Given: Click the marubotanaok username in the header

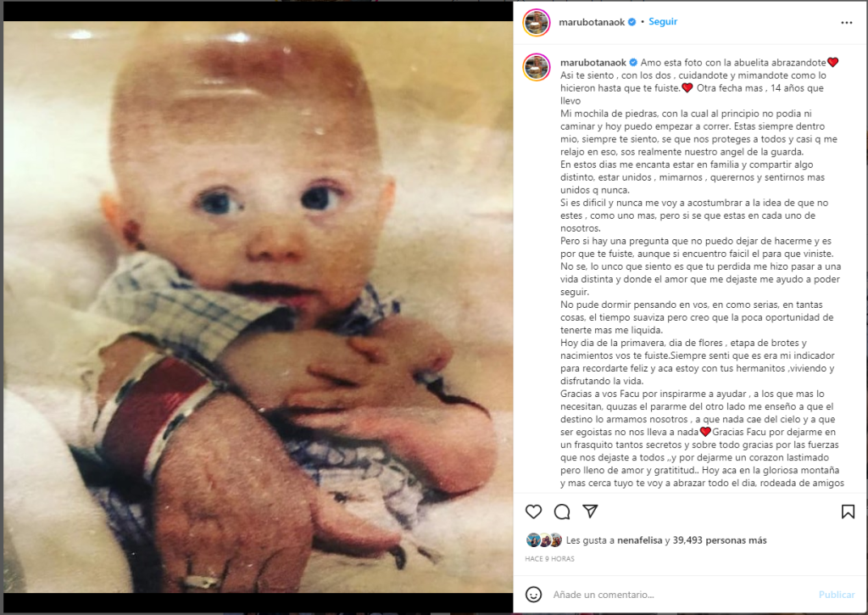Looking at the screenshot, I should click(591, 22).
